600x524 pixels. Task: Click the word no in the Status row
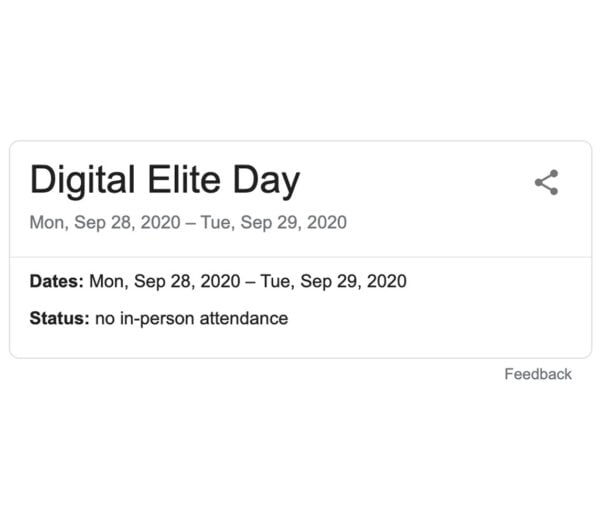(105, 319)
